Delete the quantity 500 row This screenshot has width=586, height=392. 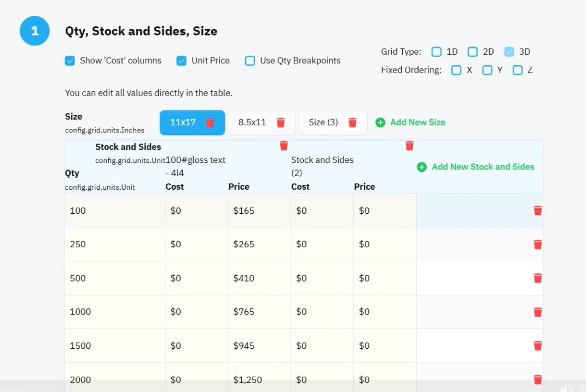(537, 278)
